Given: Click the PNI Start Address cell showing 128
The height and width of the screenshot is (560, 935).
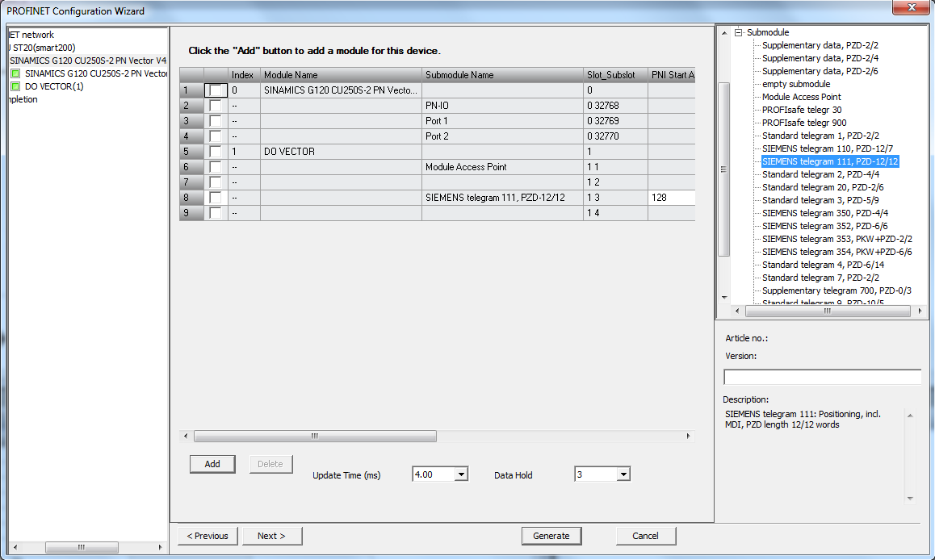Looking at the screenshot, I should pos(672,197).
